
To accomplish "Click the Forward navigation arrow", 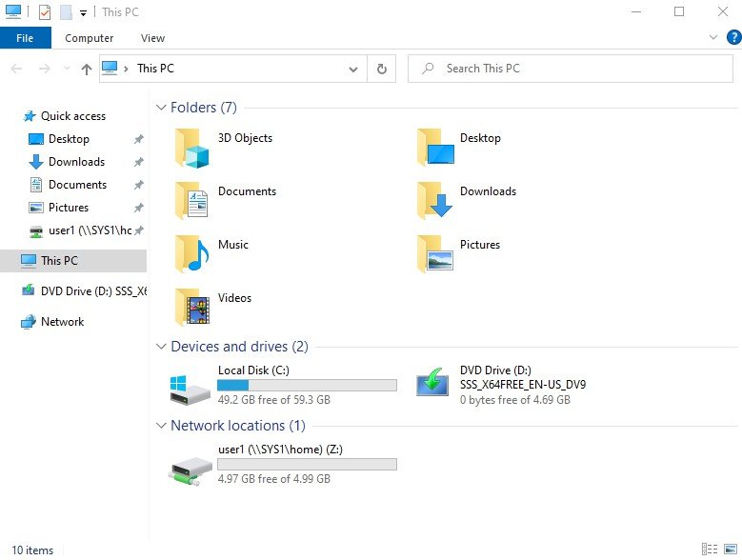I will coord(45,70).
